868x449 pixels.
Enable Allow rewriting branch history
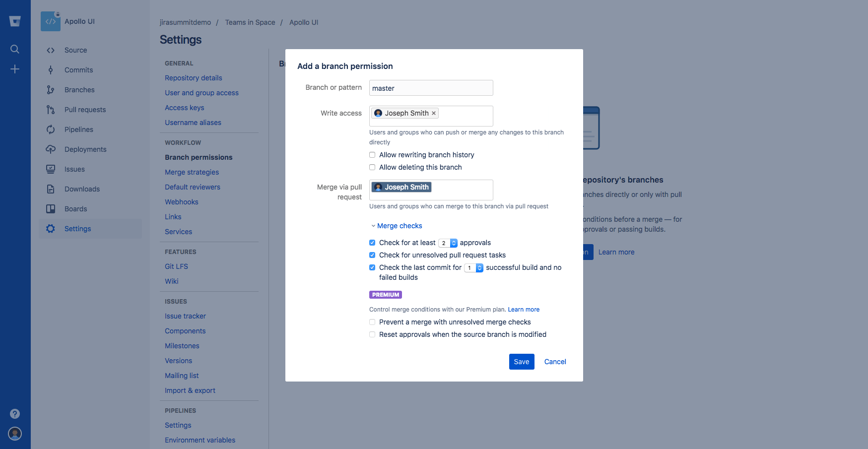point(372,155)
